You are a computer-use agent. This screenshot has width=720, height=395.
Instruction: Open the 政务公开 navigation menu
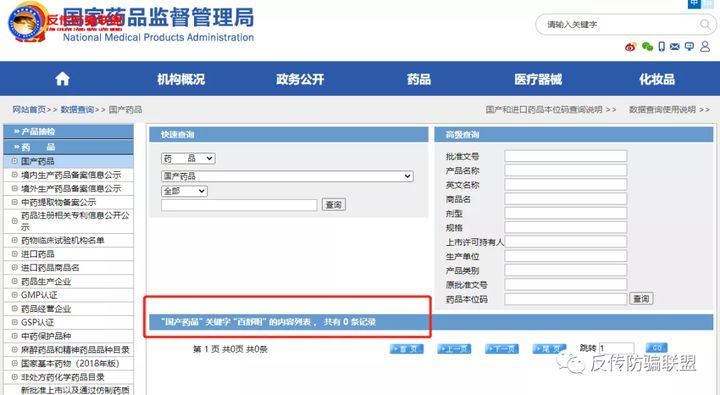click(x=300, y=79)
